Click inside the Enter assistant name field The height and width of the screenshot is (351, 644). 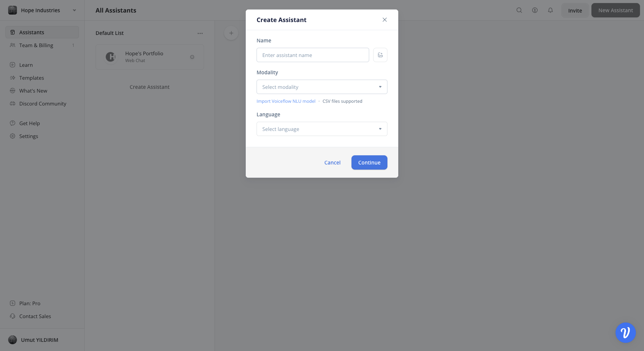(312, 55)
